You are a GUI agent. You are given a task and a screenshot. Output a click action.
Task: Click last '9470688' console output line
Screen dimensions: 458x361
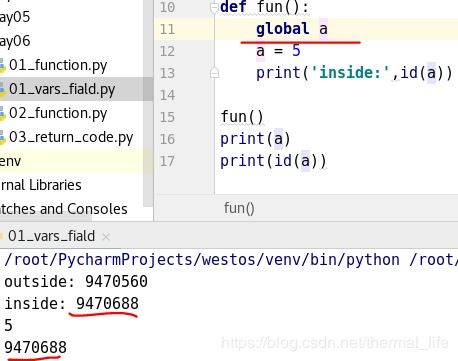35,347
